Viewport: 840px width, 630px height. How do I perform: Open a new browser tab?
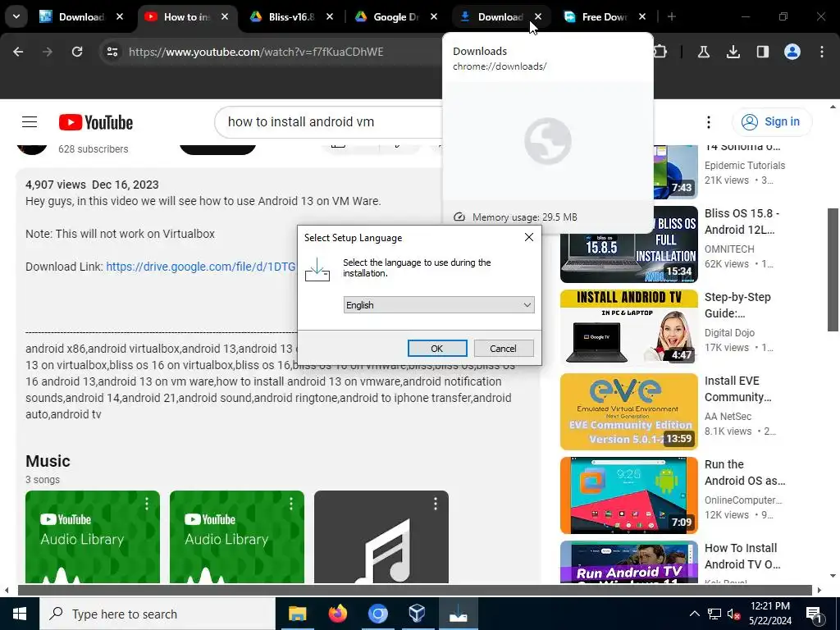(x=671, y=17)
